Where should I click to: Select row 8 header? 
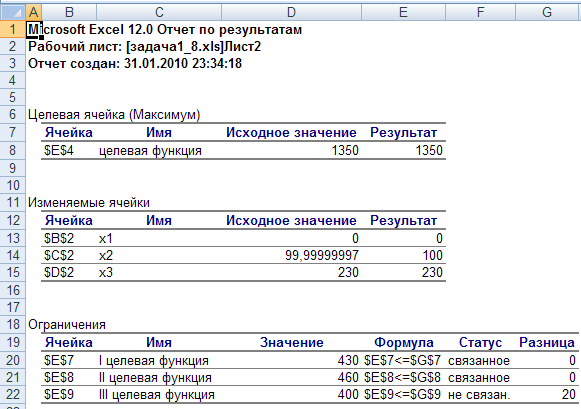tap(13, 150)
